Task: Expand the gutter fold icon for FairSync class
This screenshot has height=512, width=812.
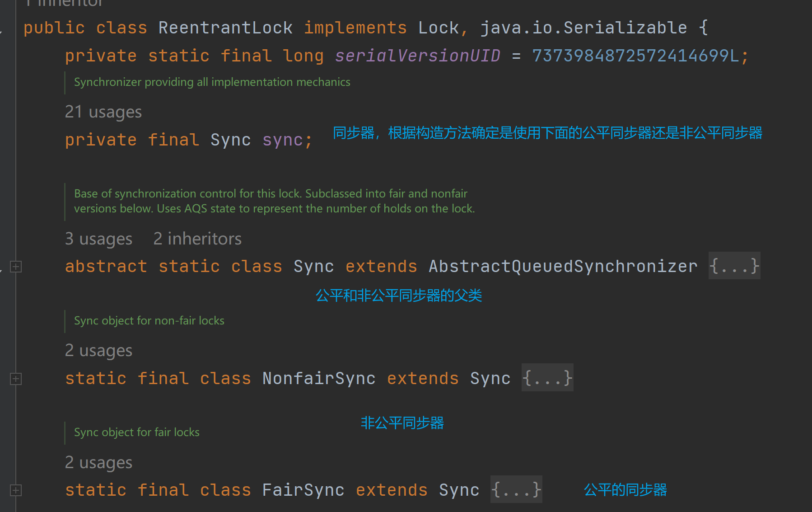Action: tap(16, 490)
